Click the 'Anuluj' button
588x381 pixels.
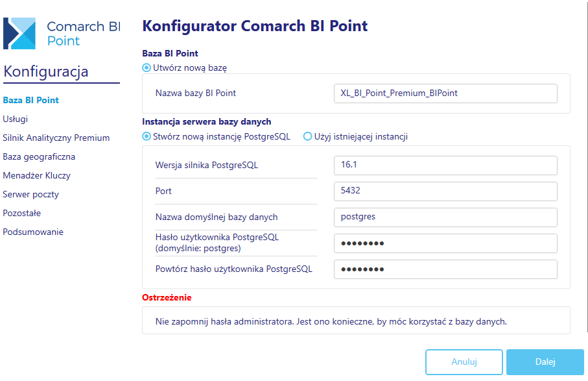tap(464, 362)
